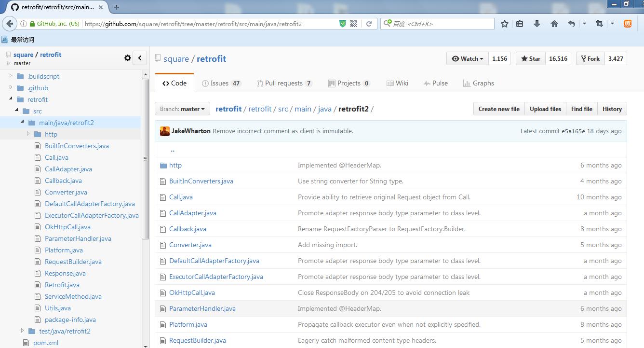Select Retrofit.java in the sidebar tree

tap(62, 285)
